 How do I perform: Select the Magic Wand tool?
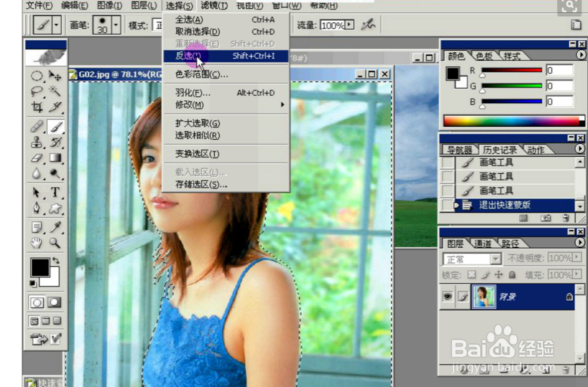point(55,92)
